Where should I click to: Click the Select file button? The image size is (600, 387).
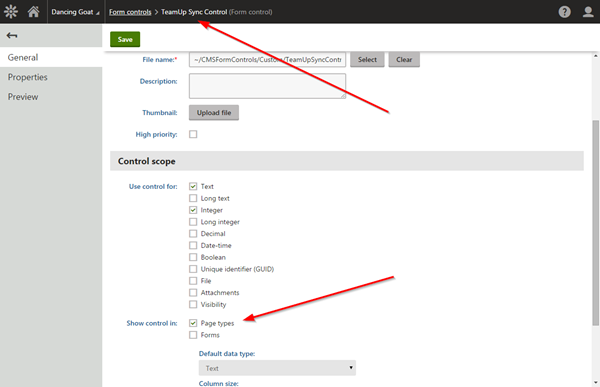coord(367,59)
